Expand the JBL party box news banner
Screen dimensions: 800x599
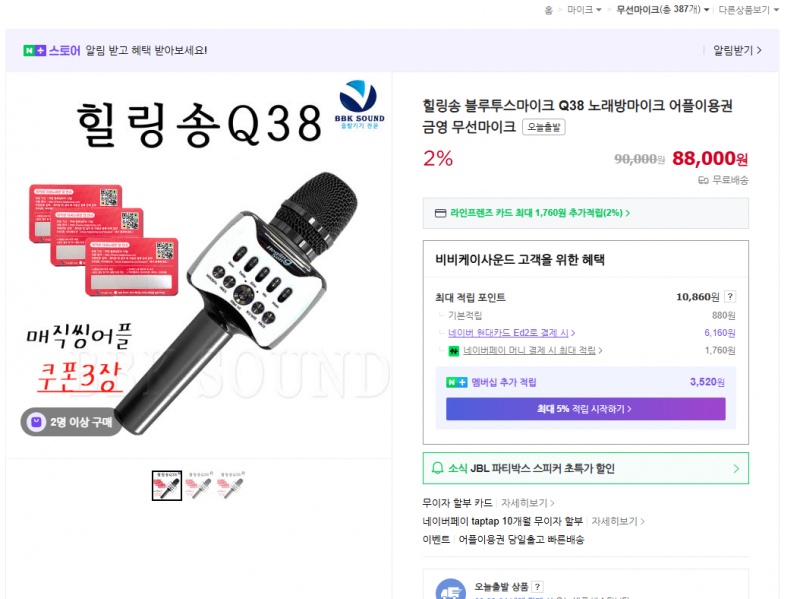[x=585, y=468]
